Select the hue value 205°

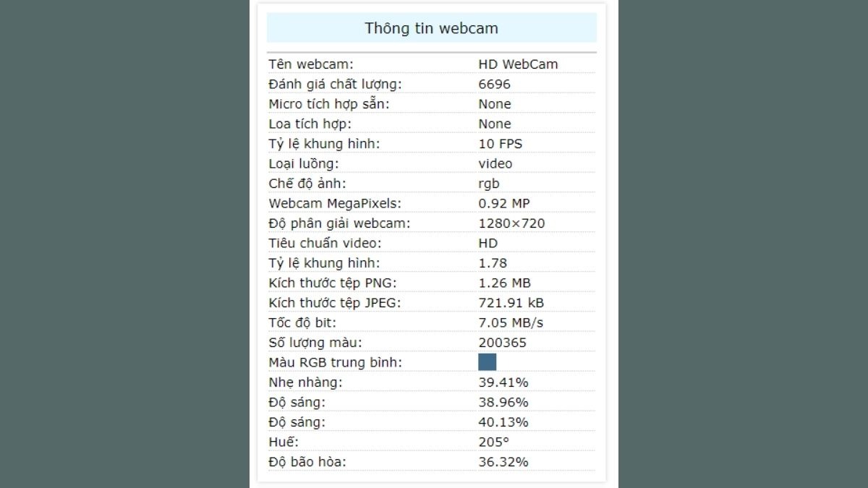493,442
